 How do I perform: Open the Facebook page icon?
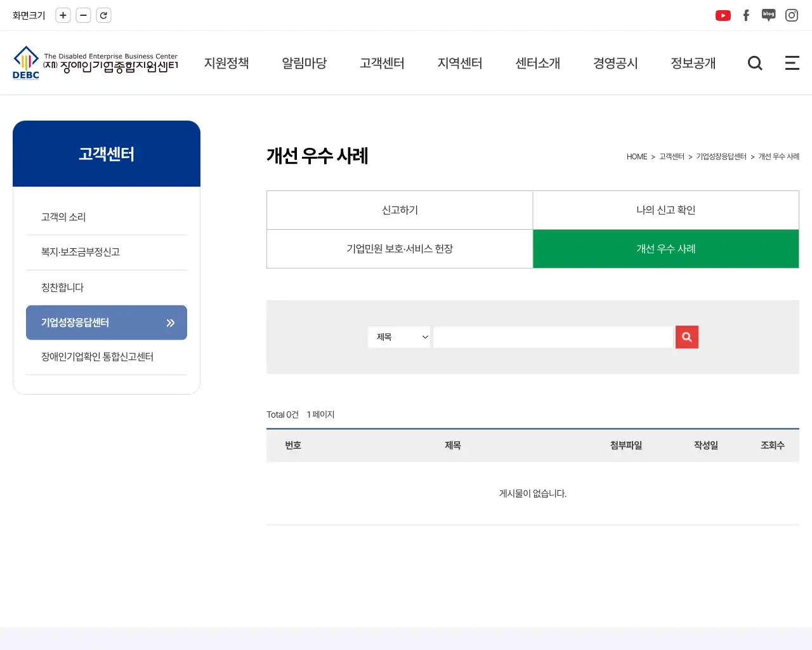[x=746, y=15]
